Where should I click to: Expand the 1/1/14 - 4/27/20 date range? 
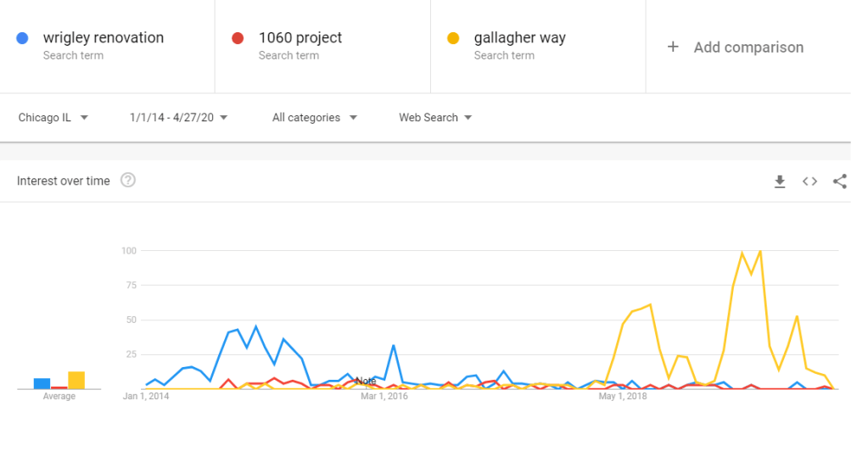tap(178, 118)
